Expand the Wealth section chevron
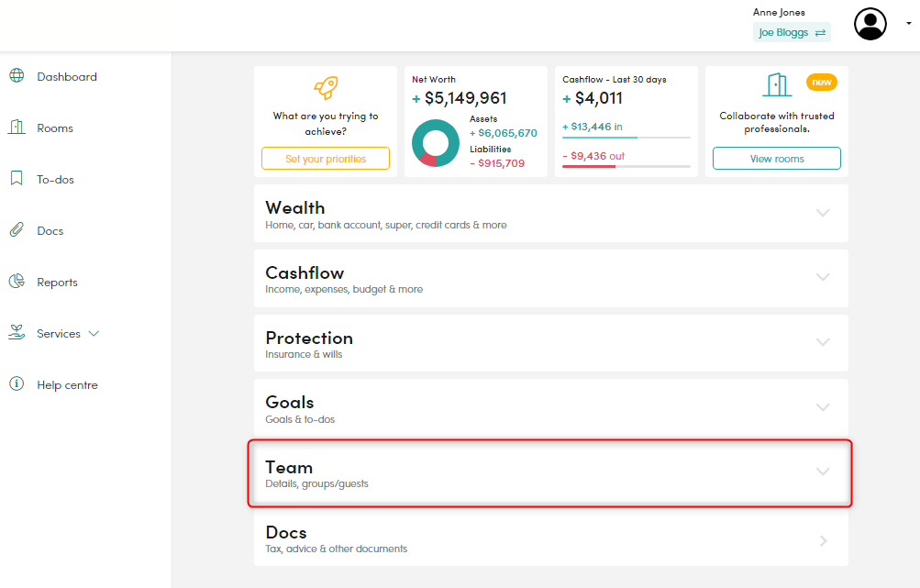This screenshot has height=588, width=920. (823, 213)
